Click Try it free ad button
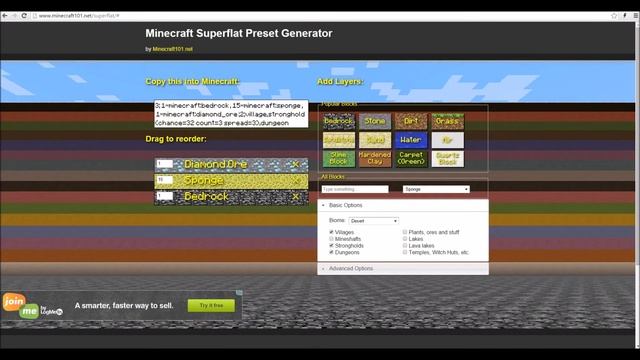This screenshot has height=360, width=640. tap(211, 305)
